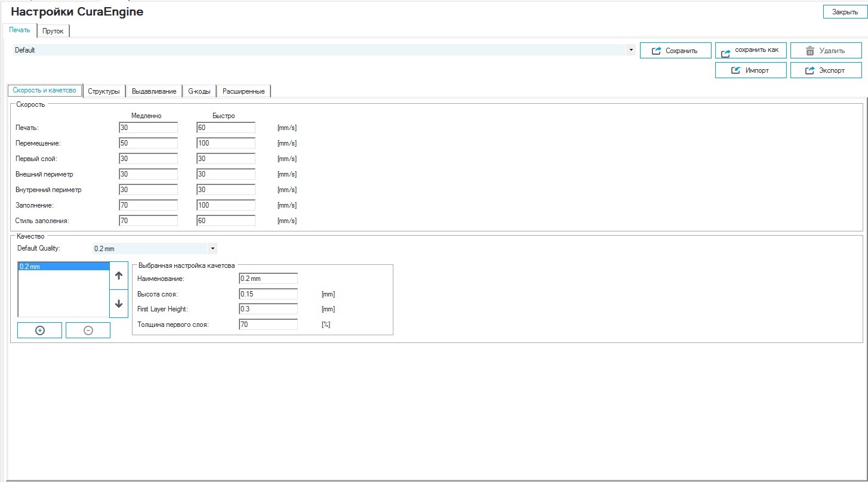The height and width of the screenshot is (482, 868).
Task: Move quality entry up with arrow icon
Action: 119,276
